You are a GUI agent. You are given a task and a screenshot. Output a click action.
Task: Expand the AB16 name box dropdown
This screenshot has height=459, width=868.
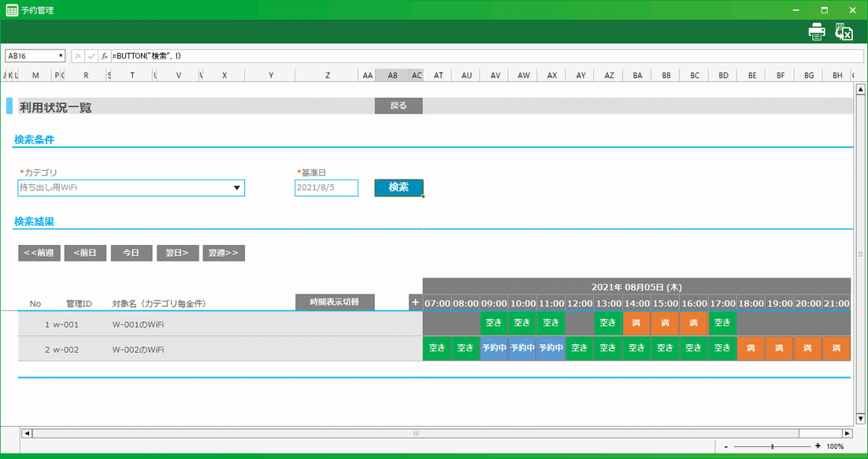[x=61, y=56]
